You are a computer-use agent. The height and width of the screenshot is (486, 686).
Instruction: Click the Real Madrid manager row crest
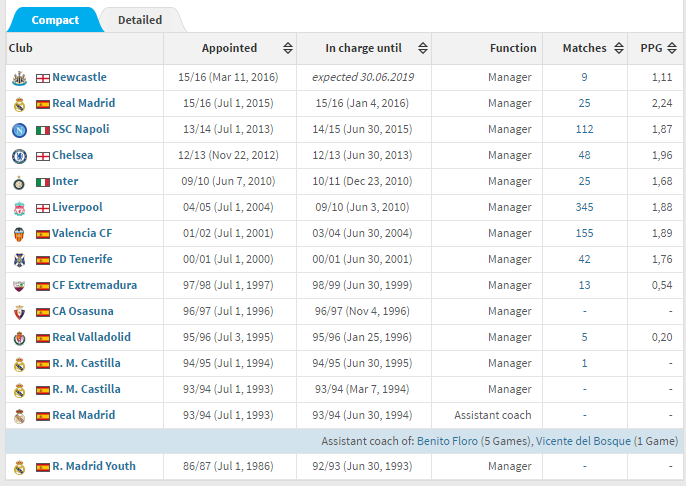pos(19,105)
